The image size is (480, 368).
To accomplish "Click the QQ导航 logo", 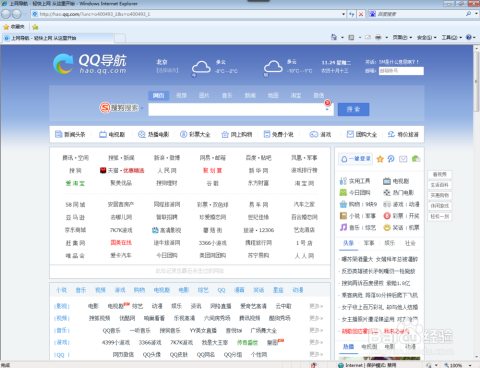I will 90,64.
